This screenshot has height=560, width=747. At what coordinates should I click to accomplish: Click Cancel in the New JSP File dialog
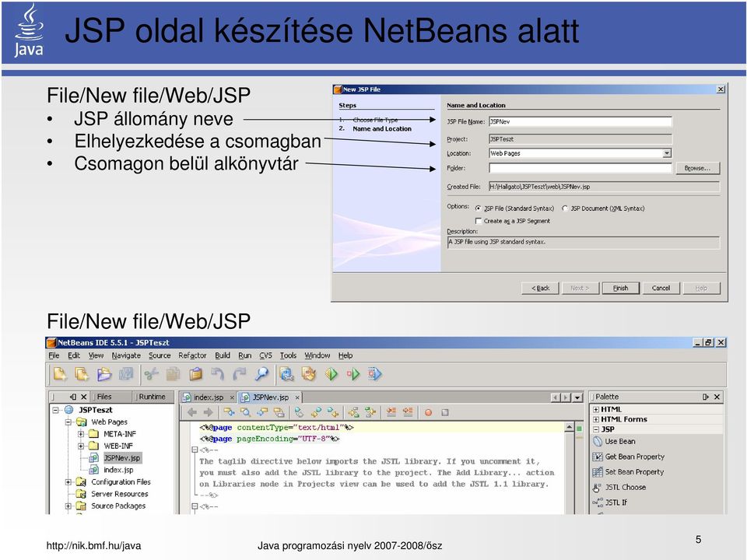pos(661,288)
